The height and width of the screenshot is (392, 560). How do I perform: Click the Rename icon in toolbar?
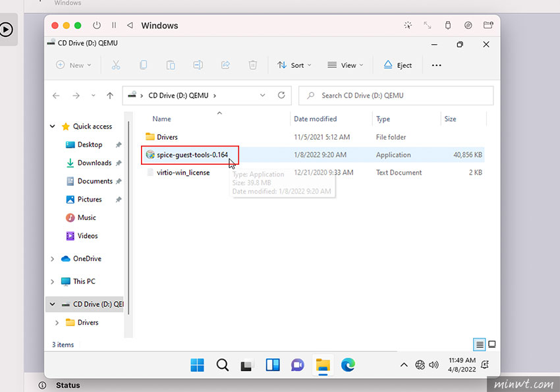pyautogui.click(x=198, y=65)
